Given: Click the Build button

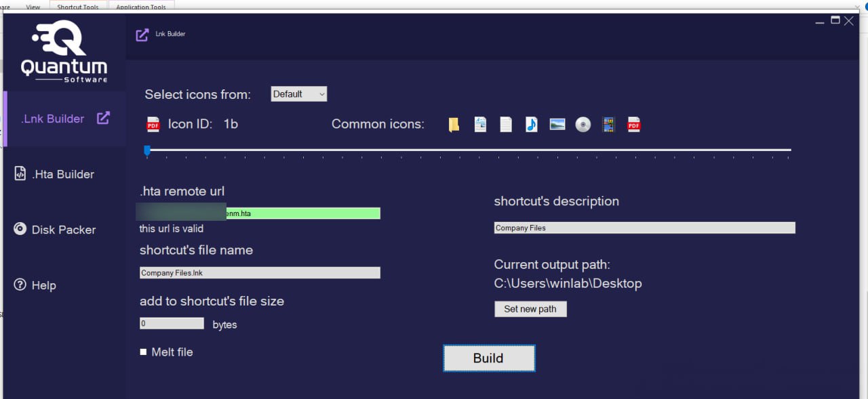Looking at the screenshot, I should (x=489, y=358).
